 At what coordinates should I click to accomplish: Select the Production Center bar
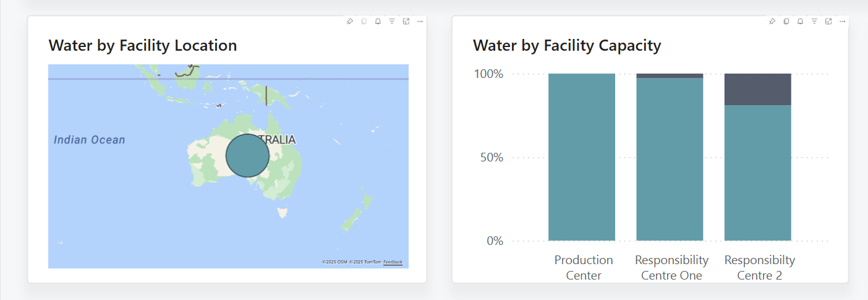click(582, 157)
